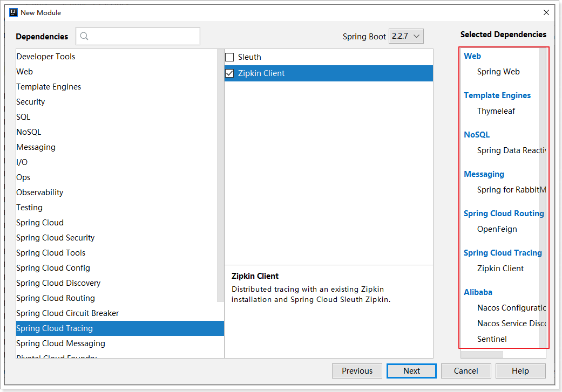Screen dimensions: 562x392
Task: Select Spring Cloud Circuit Breaker category
Action: (67, 313)
